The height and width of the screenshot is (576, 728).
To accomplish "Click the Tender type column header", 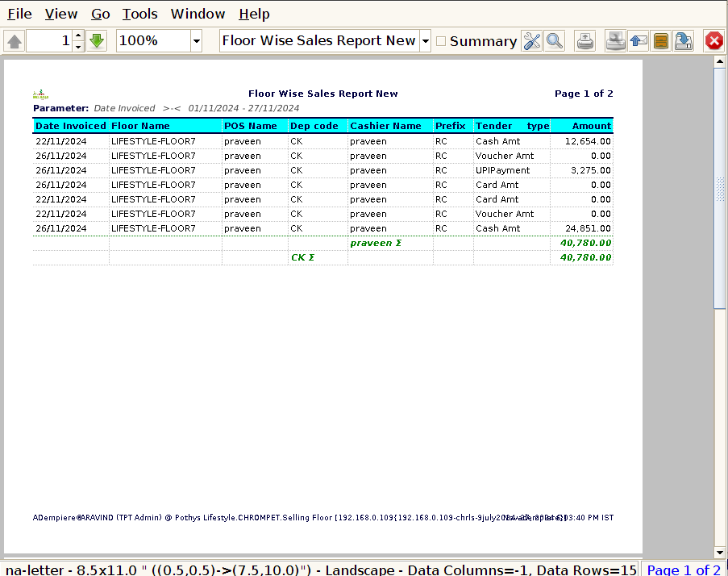I will click(x=512, y=126).
